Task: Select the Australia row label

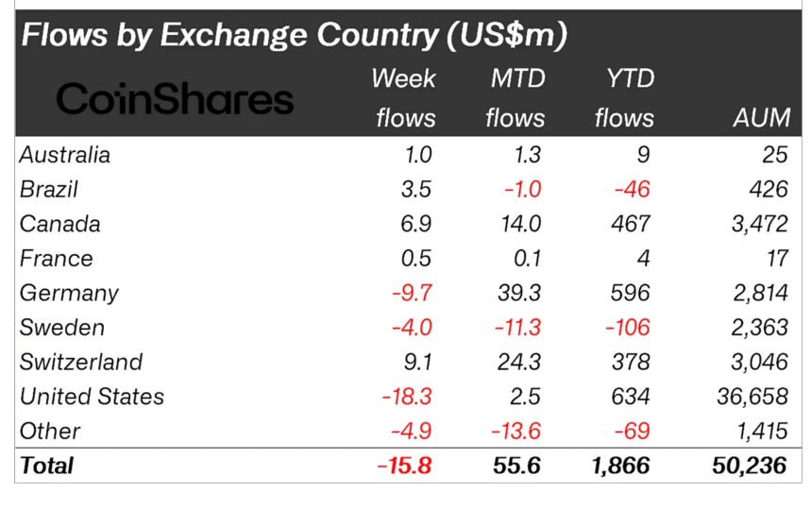Action: 65,155
